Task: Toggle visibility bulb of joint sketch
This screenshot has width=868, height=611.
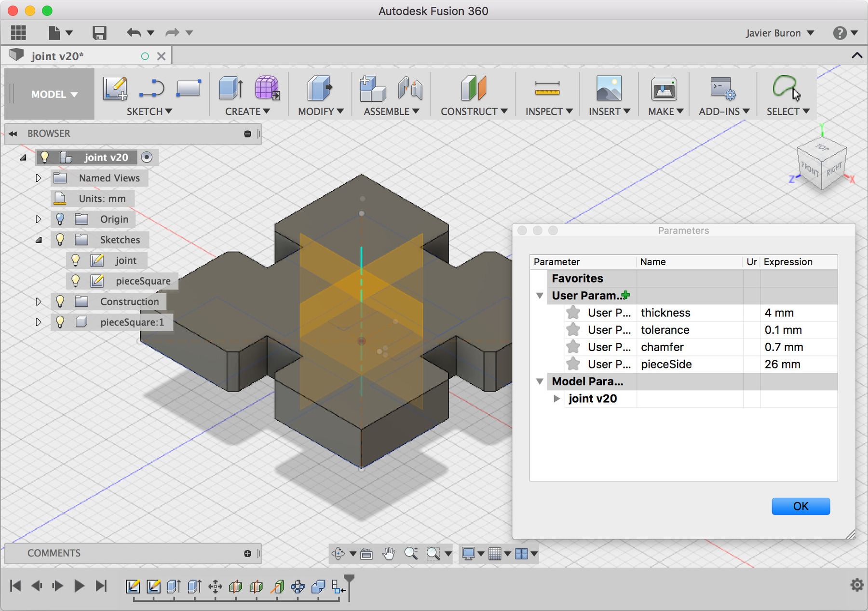Action: tap(75, 260)
